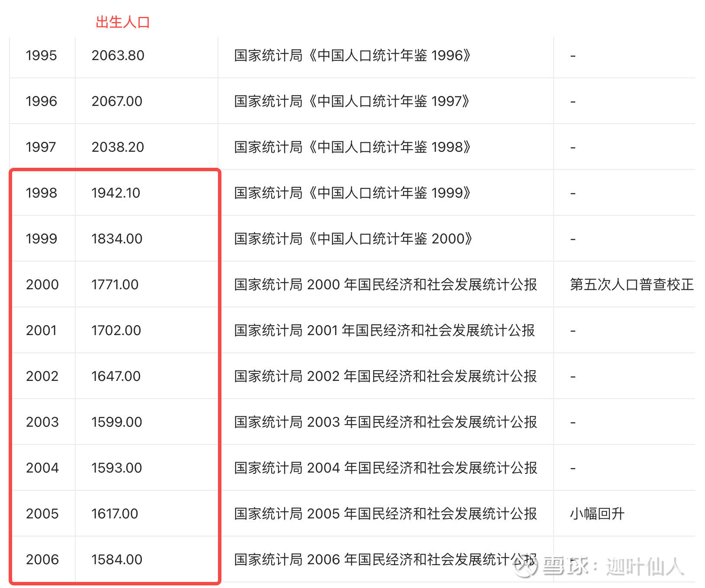Open the 2004 年国民经济和社会发展统计公报 source
705x588 pixels.
(385, 468)
